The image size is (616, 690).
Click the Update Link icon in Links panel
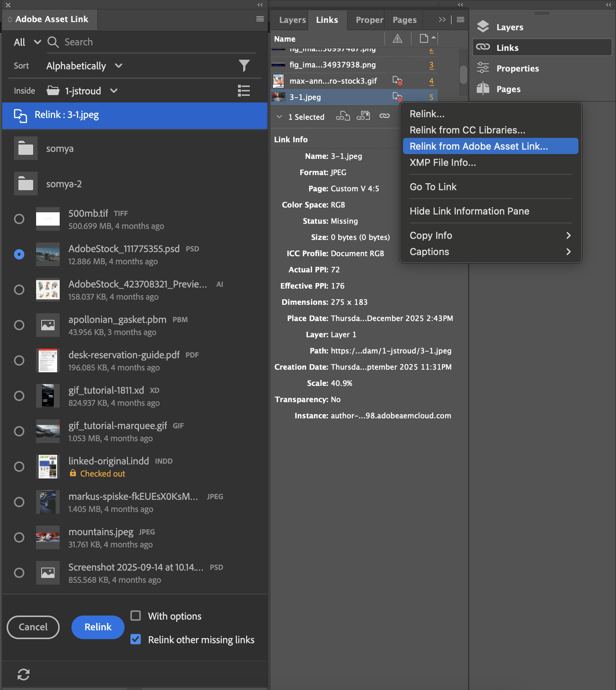(364, 116)
